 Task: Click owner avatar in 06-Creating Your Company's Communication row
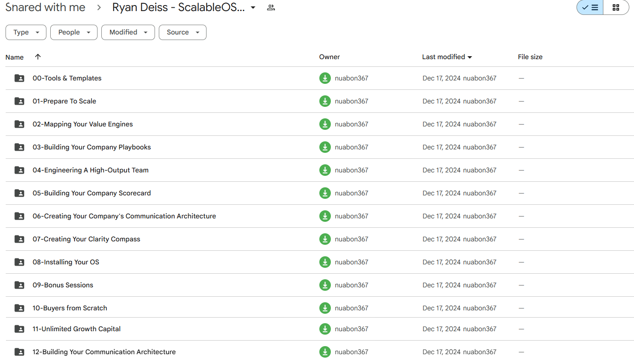[325, 216]
